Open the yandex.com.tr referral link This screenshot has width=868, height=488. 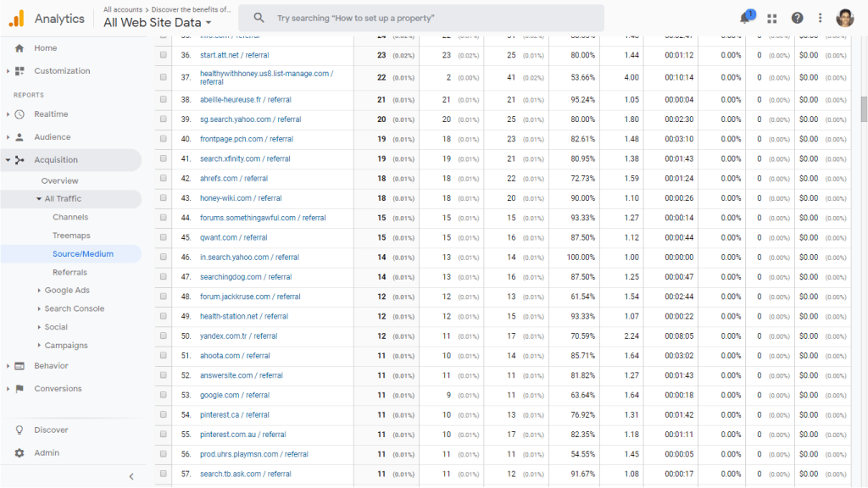238,335
